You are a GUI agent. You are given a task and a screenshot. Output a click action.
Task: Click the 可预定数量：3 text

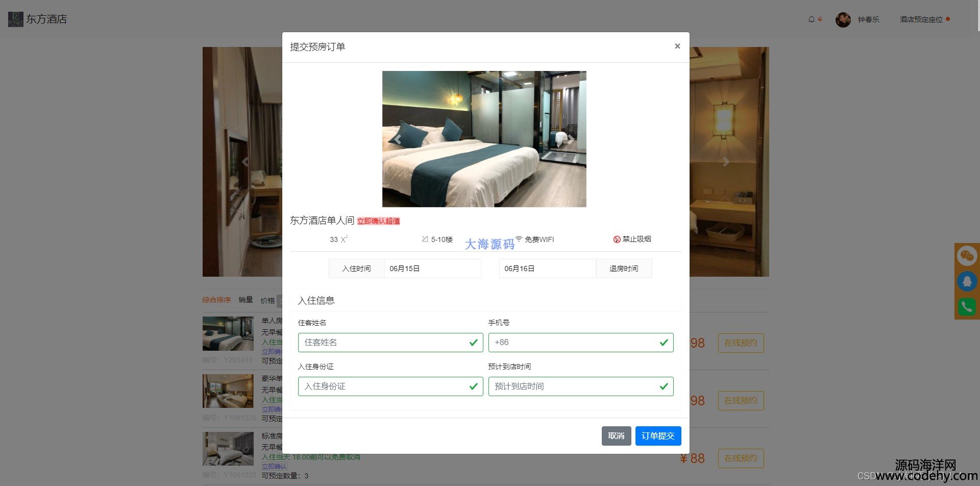pyautogui.click(x=285, y=476)
